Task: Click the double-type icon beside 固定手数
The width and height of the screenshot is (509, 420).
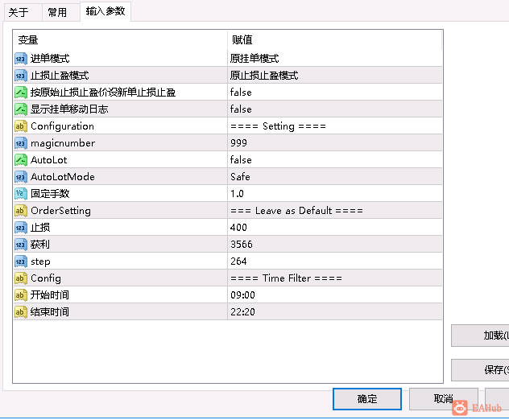Action: (21, 194)
